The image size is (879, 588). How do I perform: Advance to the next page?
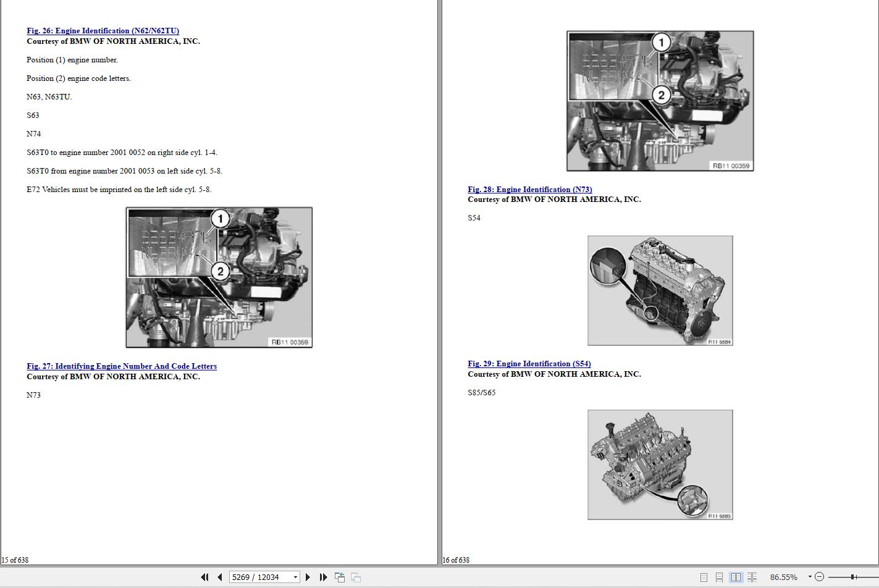(x=308, y=577)
